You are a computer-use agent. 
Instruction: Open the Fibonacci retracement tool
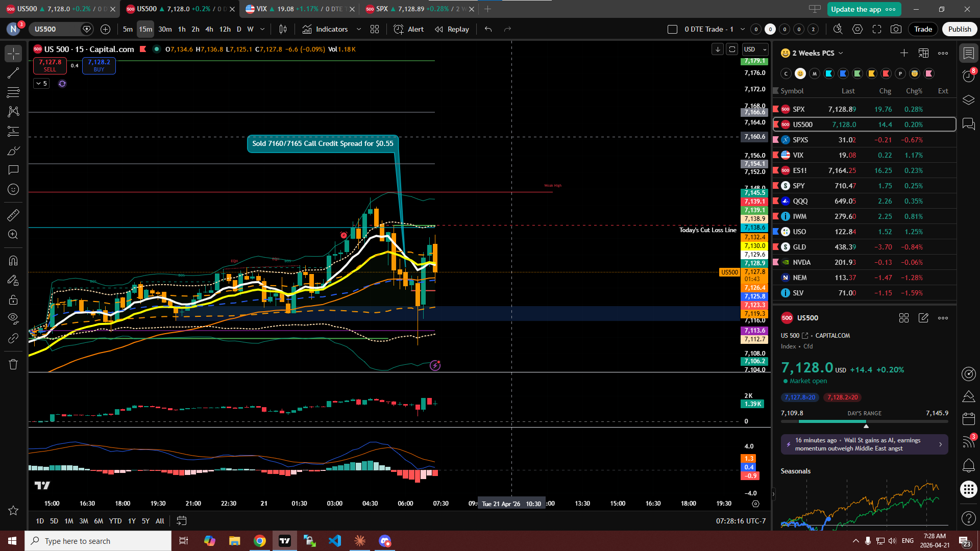coord(13,92)
